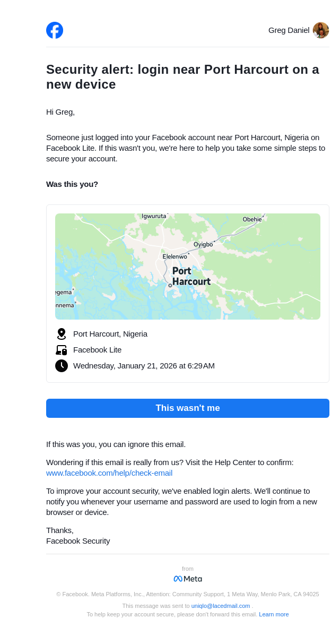Click the "Was this you?" heading
Image resolution: width=331 pixels, height=644 pixels.
point(72,184)
